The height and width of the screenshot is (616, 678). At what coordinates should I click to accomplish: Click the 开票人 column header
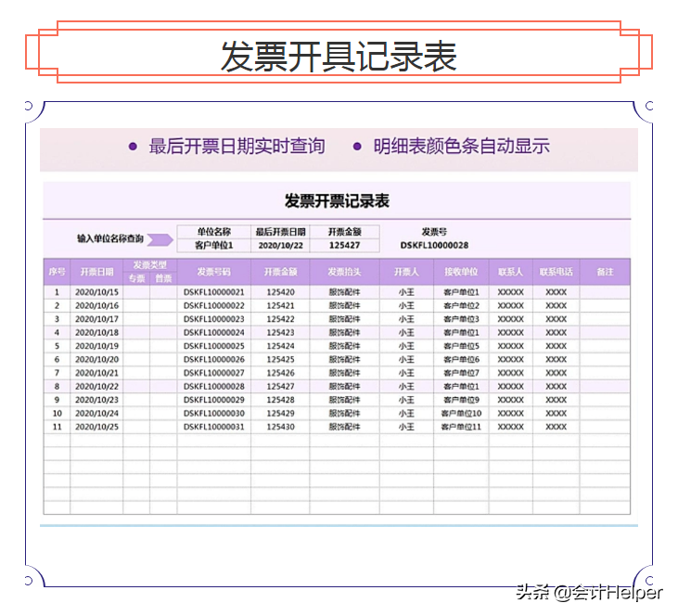[406, 272]
